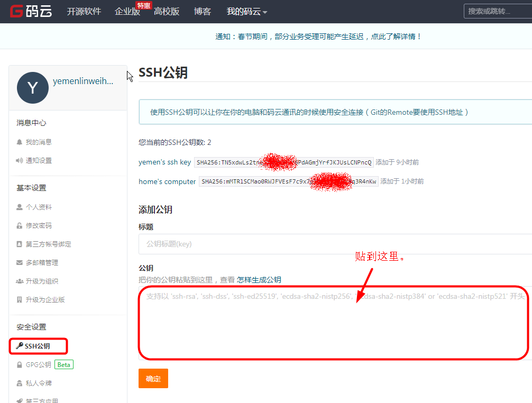The width and height of the screenshot is (532, 403).
Task: Open 开源软件 in the top navigation
Action: coord(84,12)
